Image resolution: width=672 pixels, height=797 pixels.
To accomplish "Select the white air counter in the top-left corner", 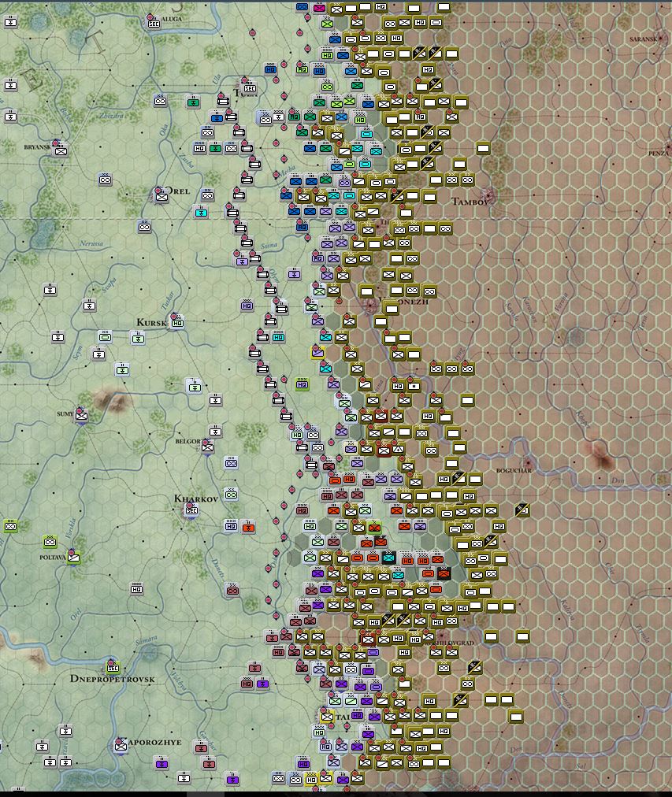I will click(x=11, y=22).
